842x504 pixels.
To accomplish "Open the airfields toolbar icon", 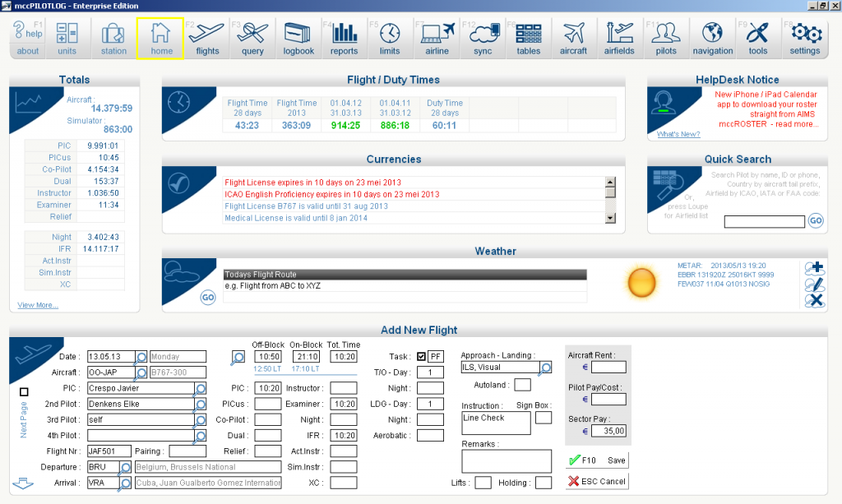I will tap(619, 39).
